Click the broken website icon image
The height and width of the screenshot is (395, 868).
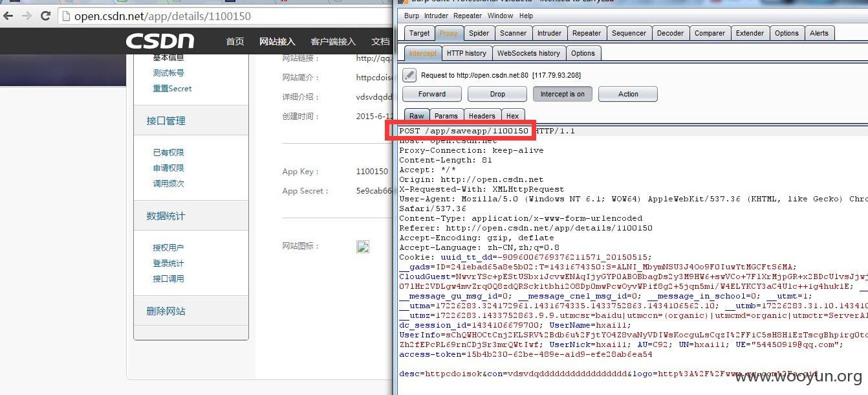[363, 247]
